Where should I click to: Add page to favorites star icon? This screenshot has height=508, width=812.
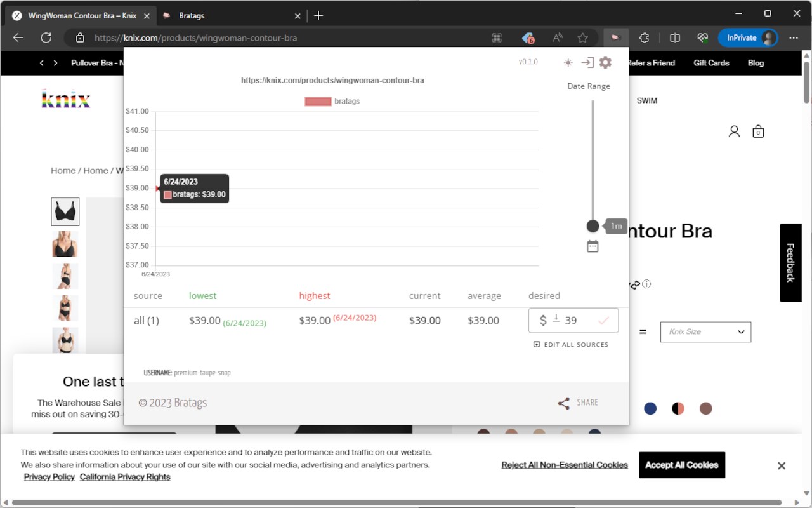(x=582, y=37)
